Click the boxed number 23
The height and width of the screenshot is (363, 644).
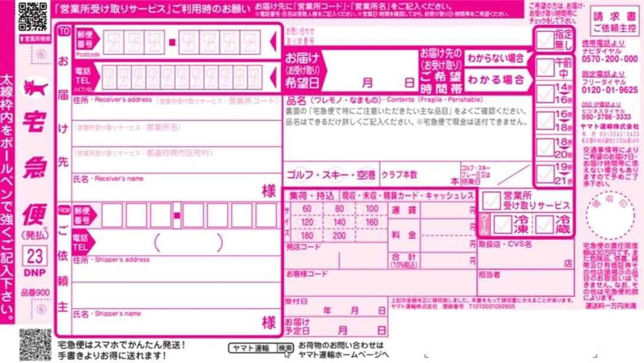click(x=34, y=256)
